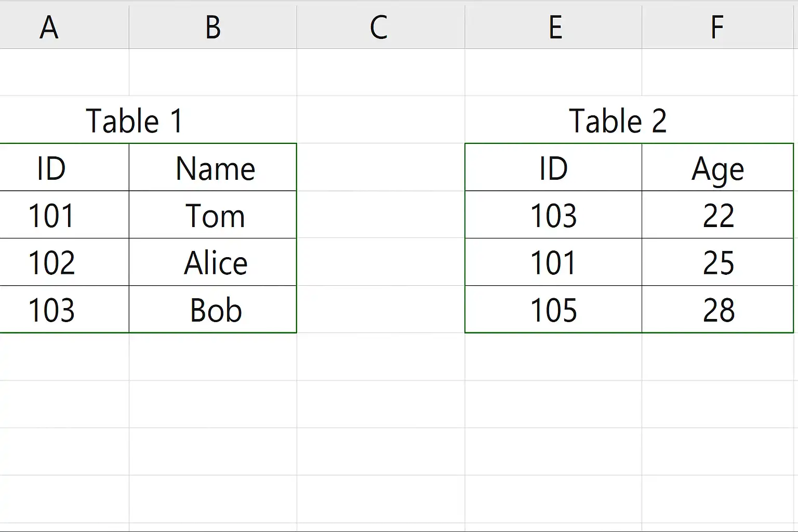Select ID 105 in Table 2
The height and width of the screenshot is (532, 798).
click(x=554, y=310)
